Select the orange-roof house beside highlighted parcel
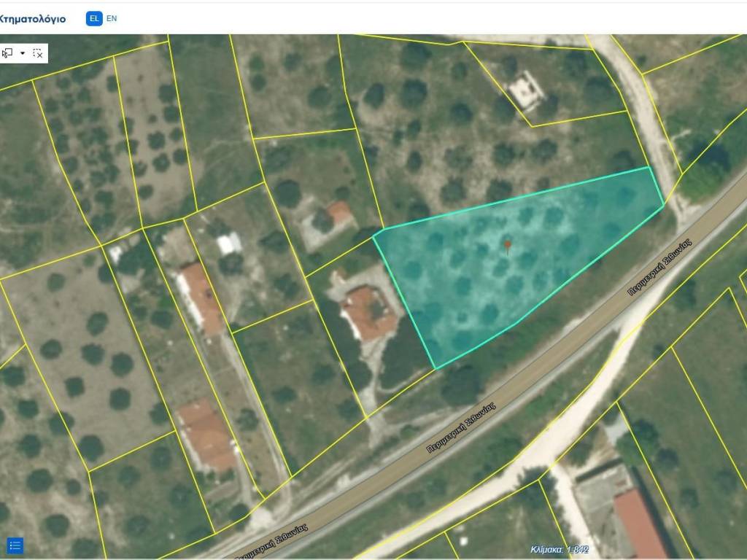The image size is (747, 560). [x=368, y=314]
